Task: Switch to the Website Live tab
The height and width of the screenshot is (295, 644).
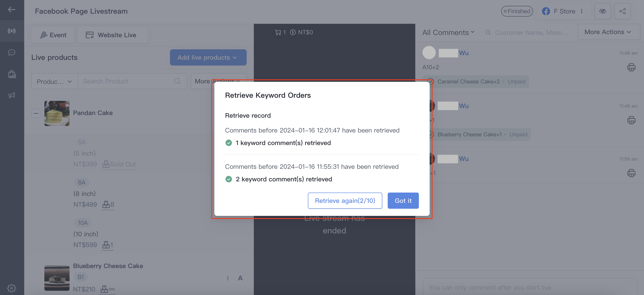Action: (x=112, y=35)
